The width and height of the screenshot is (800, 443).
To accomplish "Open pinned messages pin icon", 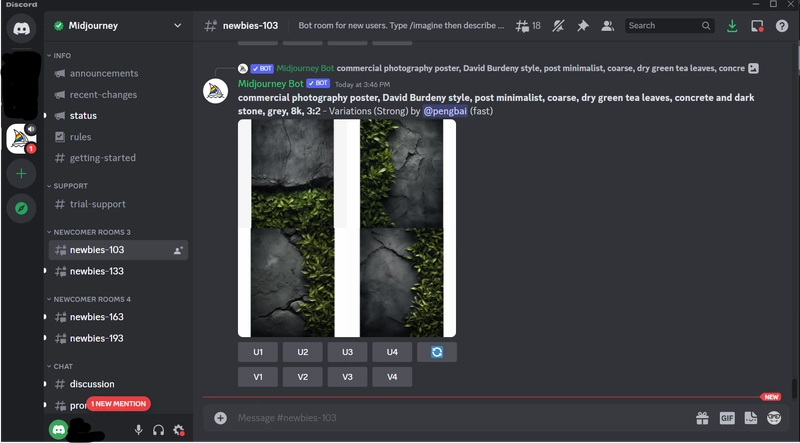I will click(583, 26).
